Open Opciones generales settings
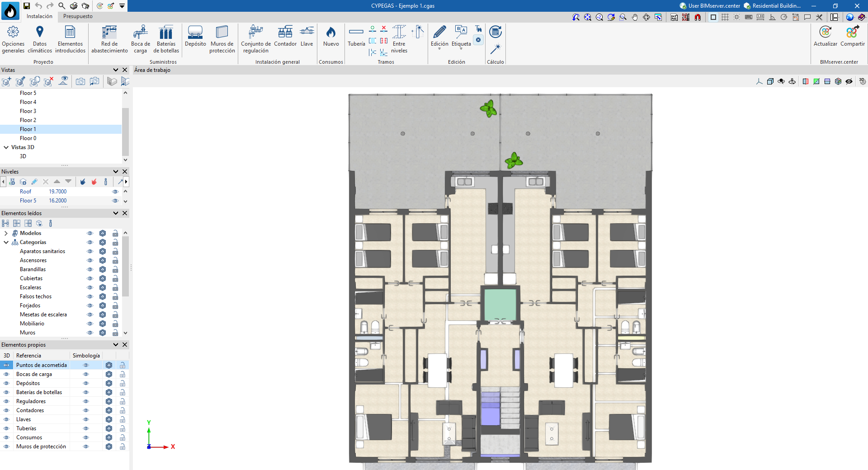This screenshot has width=868, height=470. (x=13, y=39)
